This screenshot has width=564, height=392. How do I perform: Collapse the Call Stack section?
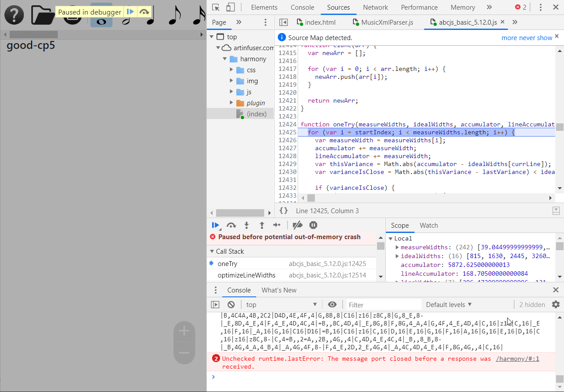212,251
